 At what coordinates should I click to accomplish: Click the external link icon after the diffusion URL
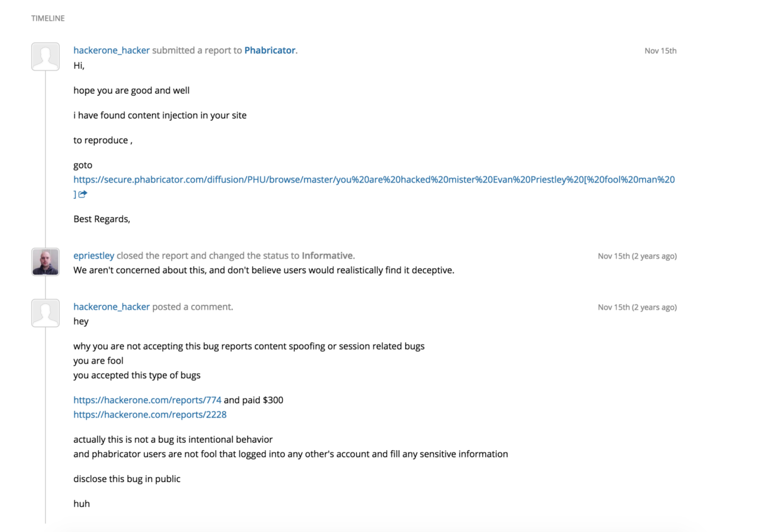(x=84, y=195)
